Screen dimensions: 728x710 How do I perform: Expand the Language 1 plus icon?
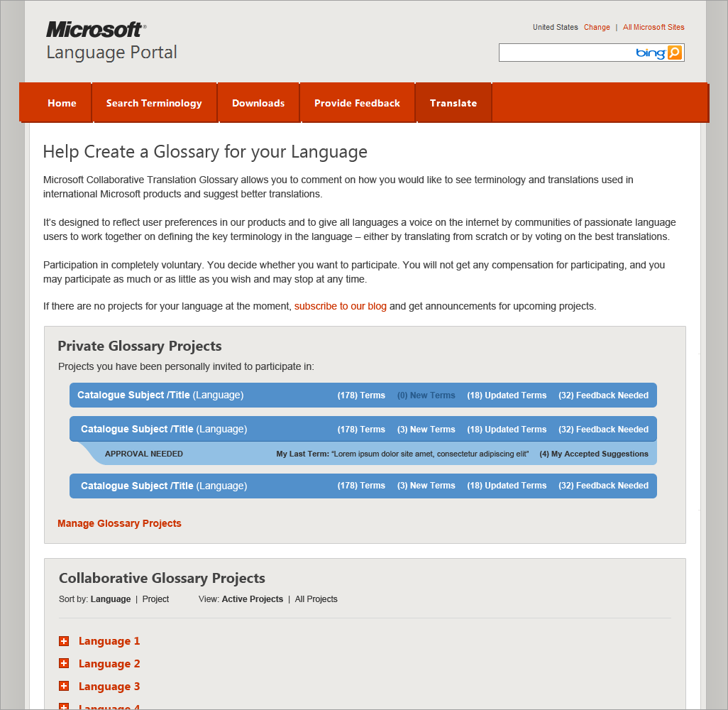coord(64,641)
